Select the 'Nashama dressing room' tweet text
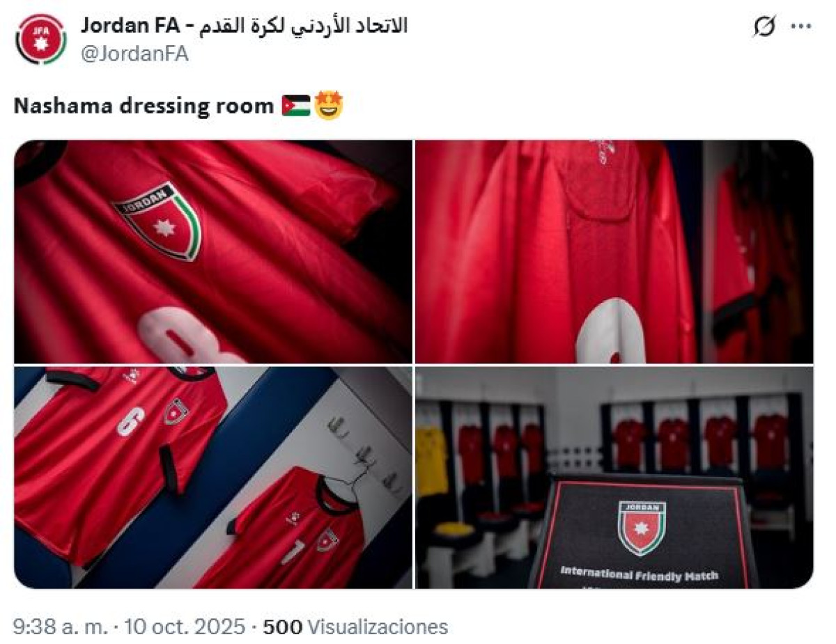Screen dimensions: 836x644 [x=144, y=107]
